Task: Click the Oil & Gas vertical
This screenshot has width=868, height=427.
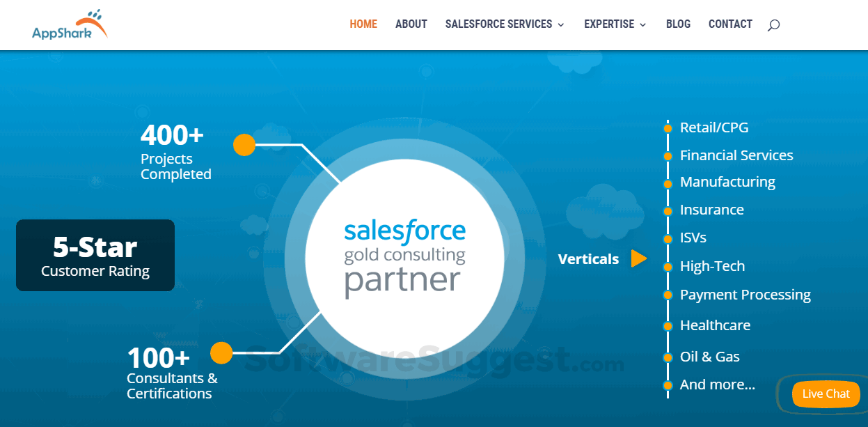Action: coord(710,357)
